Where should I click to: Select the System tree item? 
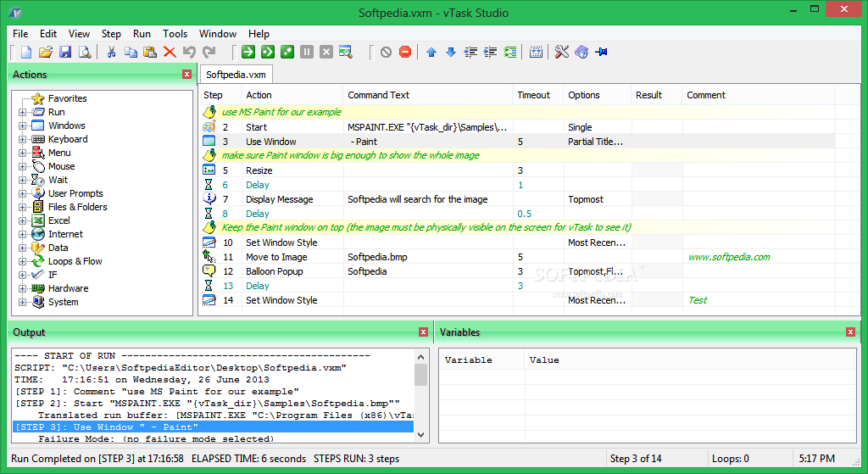point(63,302)
